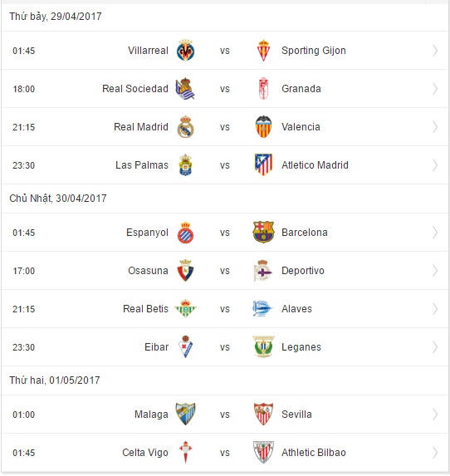Screen dimensions: 450x476
Task: Select the Sevilla club crest
Action: (263, 414)
